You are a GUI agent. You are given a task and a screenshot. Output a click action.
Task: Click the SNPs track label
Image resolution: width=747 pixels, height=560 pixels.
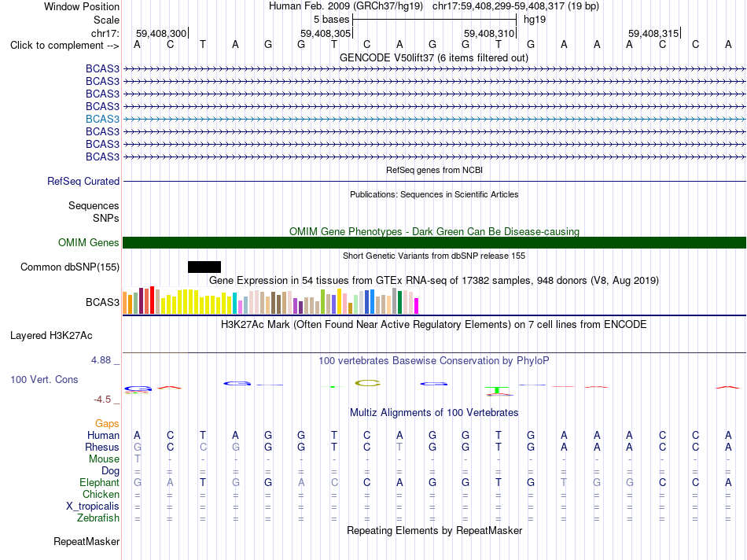[106, 218]
